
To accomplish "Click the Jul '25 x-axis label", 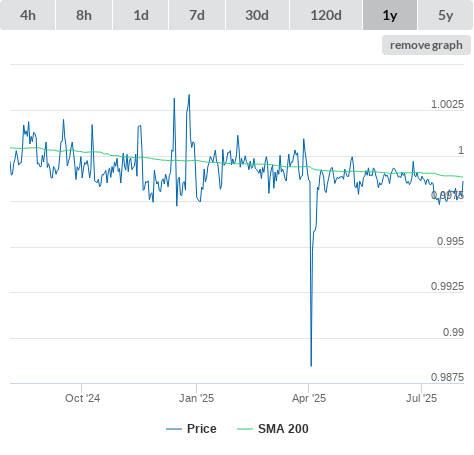I will 421,398.
